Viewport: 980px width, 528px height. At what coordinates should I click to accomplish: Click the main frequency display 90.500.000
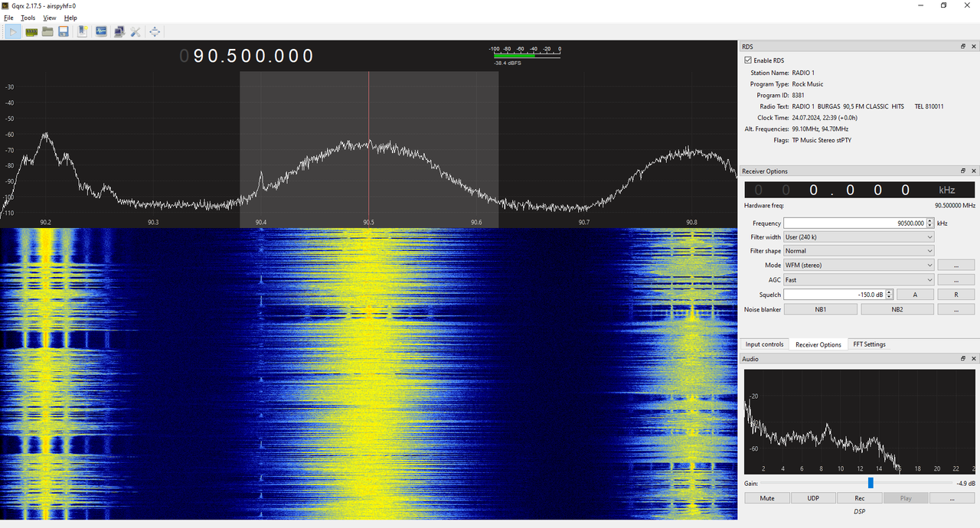click(x=247, y=56)
